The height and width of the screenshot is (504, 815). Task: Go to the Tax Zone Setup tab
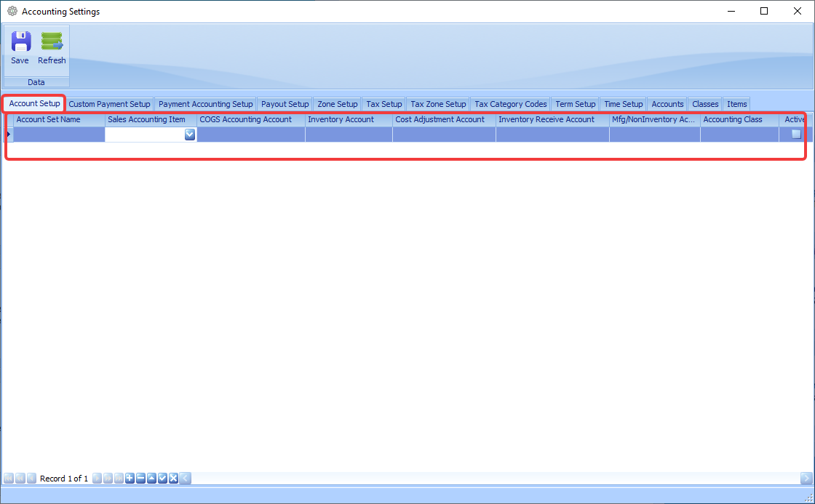coord(438,104)
